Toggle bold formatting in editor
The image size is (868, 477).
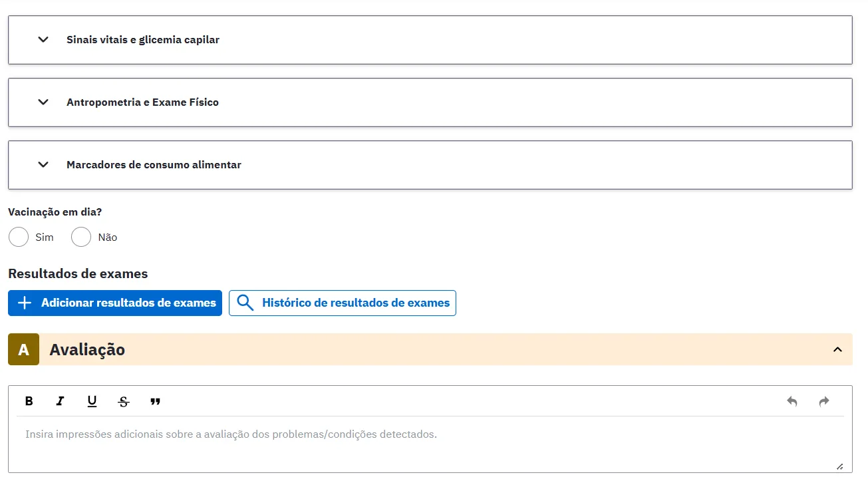coord(29,401)
